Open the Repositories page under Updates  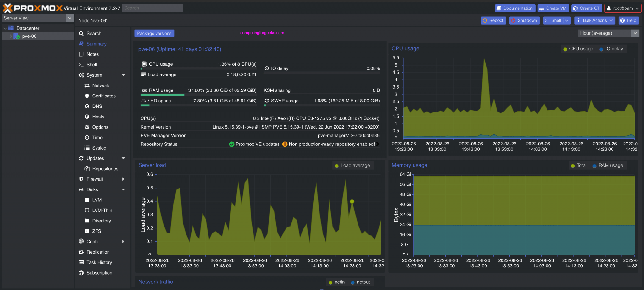coord(104,169)
